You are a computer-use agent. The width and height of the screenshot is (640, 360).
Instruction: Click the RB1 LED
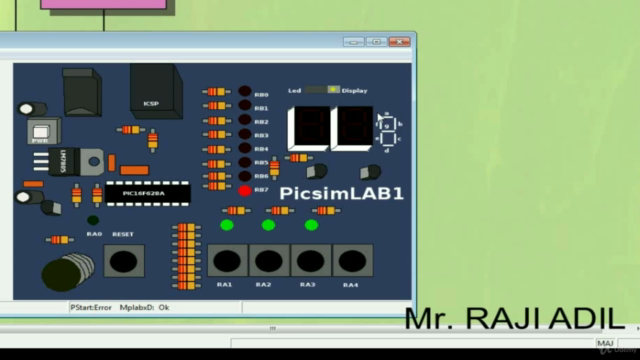click(x=244, y=105)
